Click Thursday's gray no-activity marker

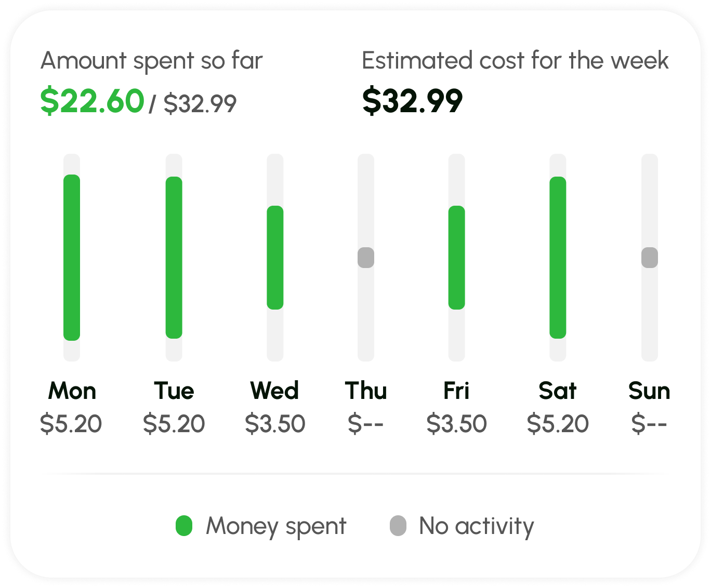366,258
